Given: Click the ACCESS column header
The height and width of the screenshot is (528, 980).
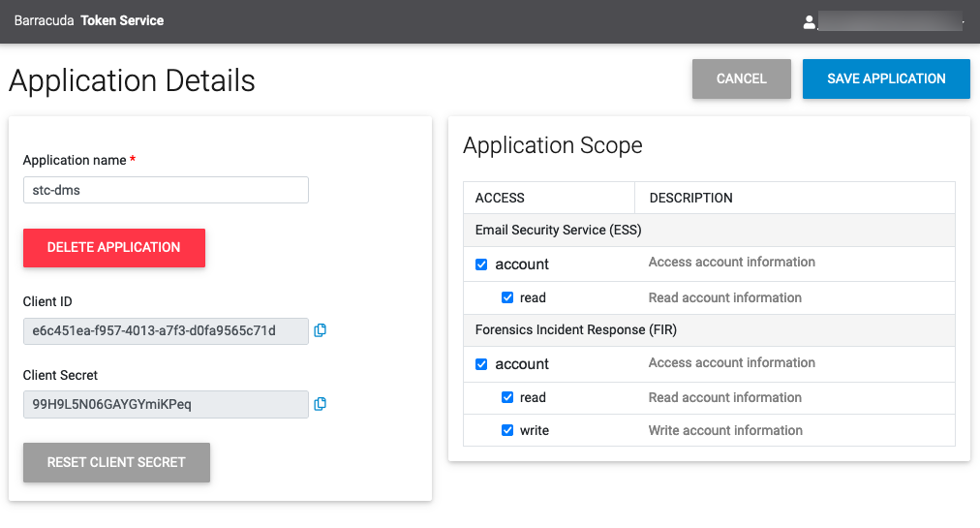Looking at the screenshot, I should (x=500, y=198).
